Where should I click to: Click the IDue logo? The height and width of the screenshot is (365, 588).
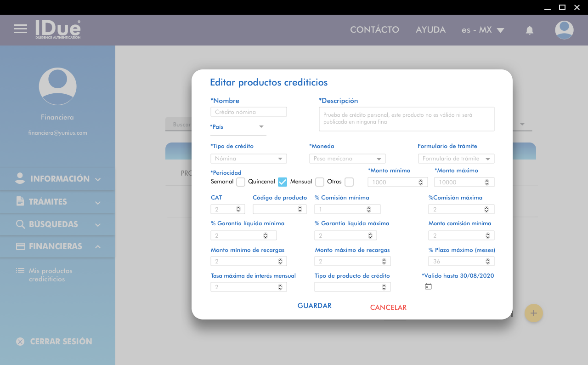[x=58, y=29]
